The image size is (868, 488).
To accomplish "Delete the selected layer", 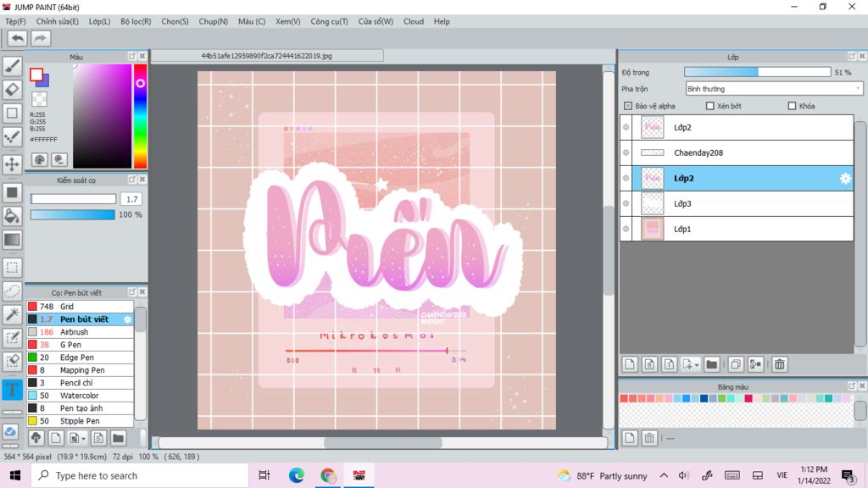I will pos(780,364).
